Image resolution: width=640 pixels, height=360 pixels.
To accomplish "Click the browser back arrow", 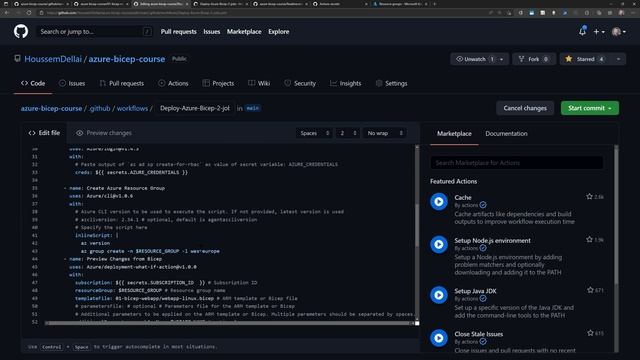I will (x=7, y=13).
